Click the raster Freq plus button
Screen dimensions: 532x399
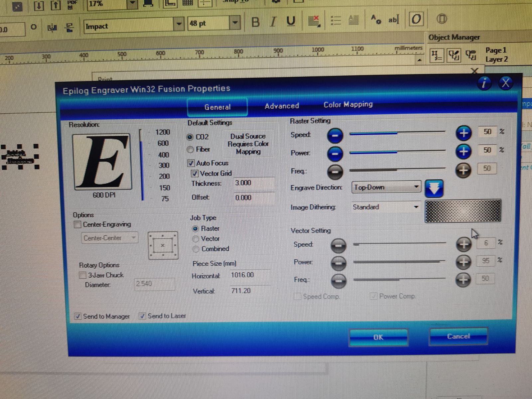pyautogui.click(x=464, y=170)
